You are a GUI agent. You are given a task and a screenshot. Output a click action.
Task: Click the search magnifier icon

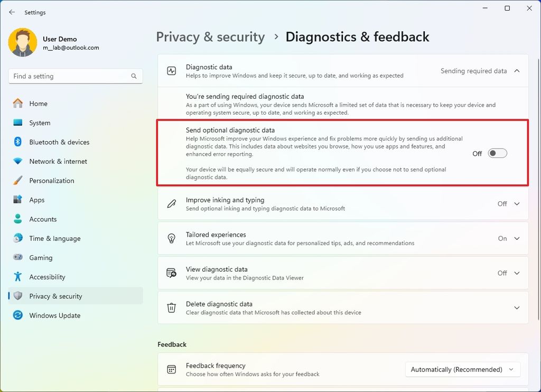click(134, 76)
